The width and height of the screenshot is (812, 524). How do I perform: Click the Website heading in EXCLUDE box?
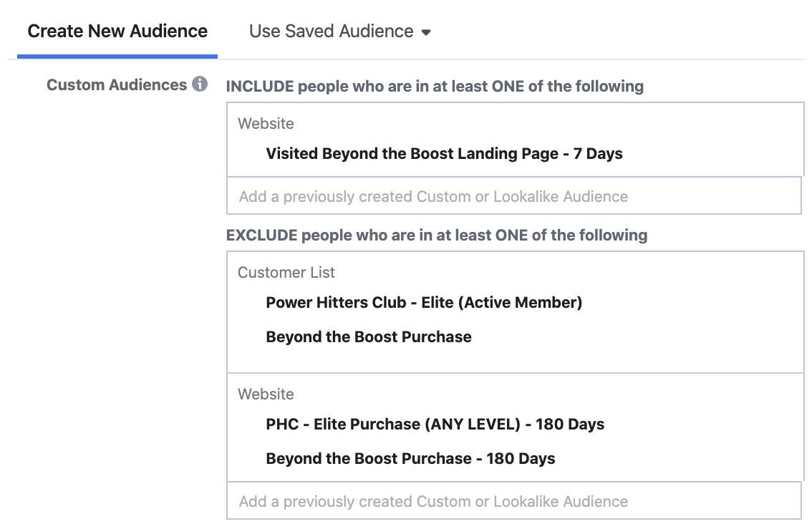(x=266, y=394)
